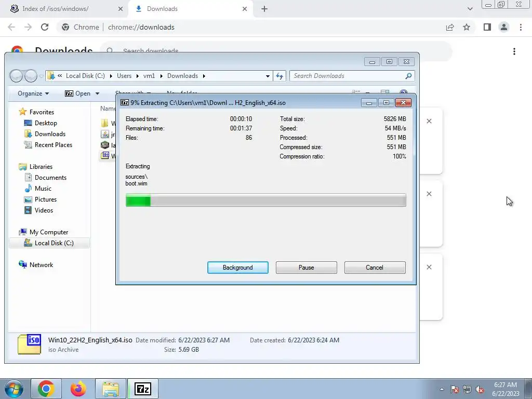Click the 7z Open button in Explorer toolbar

pos(78,94)
